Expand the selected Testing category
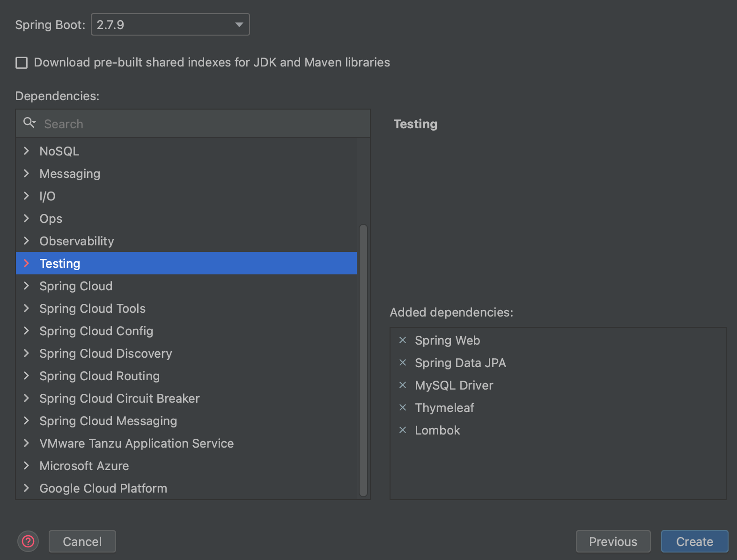Viewport: 737px width, 560px height. point(26,263)
